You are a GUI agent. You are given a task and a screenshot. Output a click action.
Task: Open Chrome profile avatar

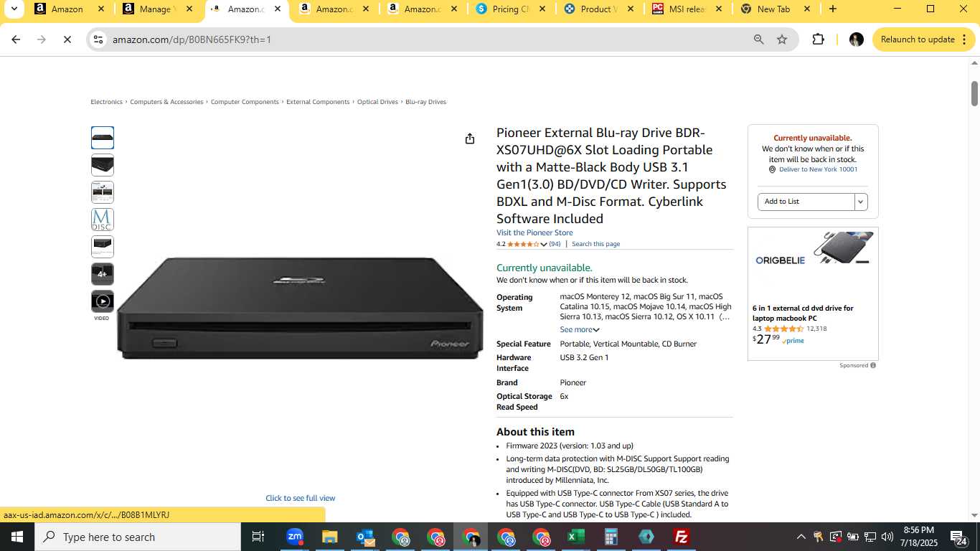point(856,39)
